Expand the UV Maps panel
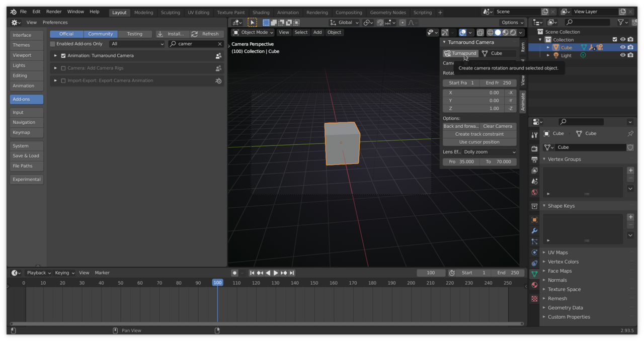 pyautogui.click(x=557, y=252)
